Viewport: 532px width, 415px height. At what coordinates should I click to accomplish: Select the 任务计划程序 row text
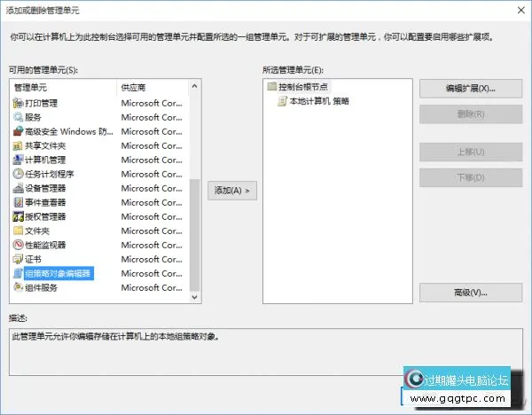click(49, 175)
